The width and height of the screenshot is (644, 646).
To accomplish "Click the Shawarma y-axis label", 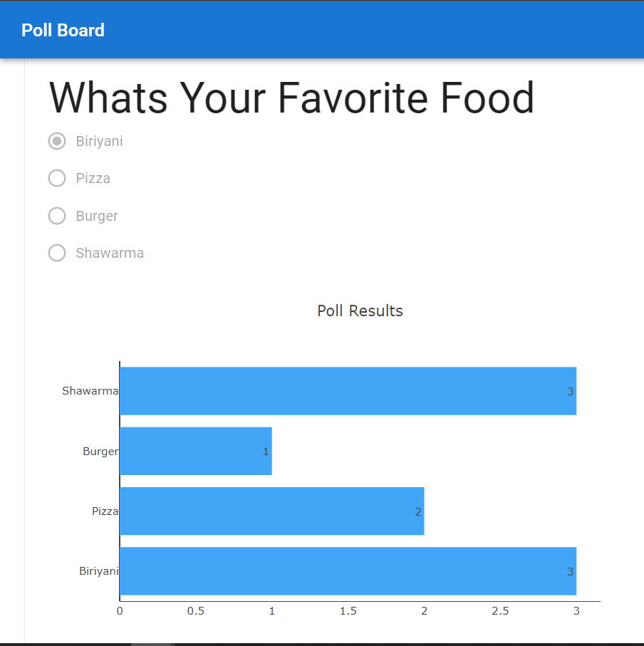I will click(x=90, y=391).
